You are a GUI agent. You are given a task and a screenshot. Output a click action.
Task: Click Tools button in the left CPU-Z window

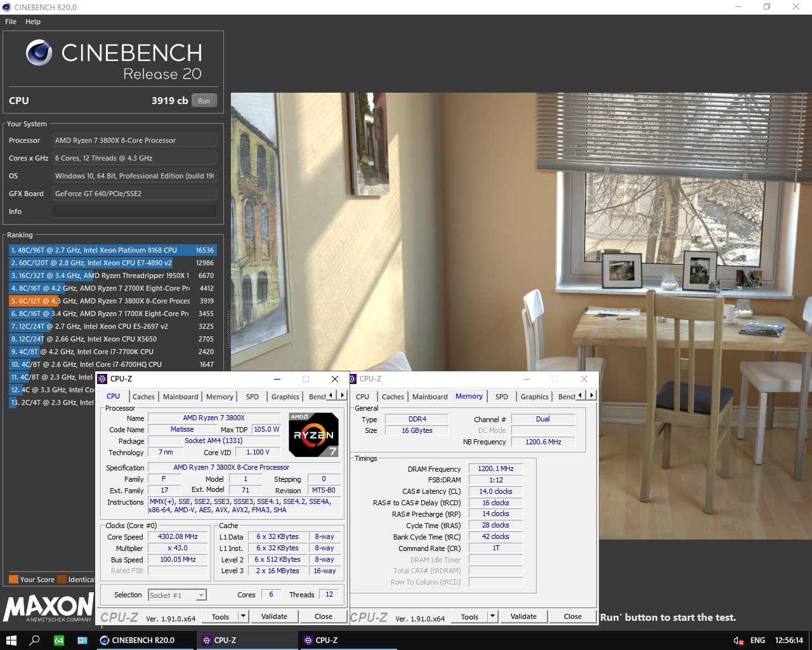[220, 616]
